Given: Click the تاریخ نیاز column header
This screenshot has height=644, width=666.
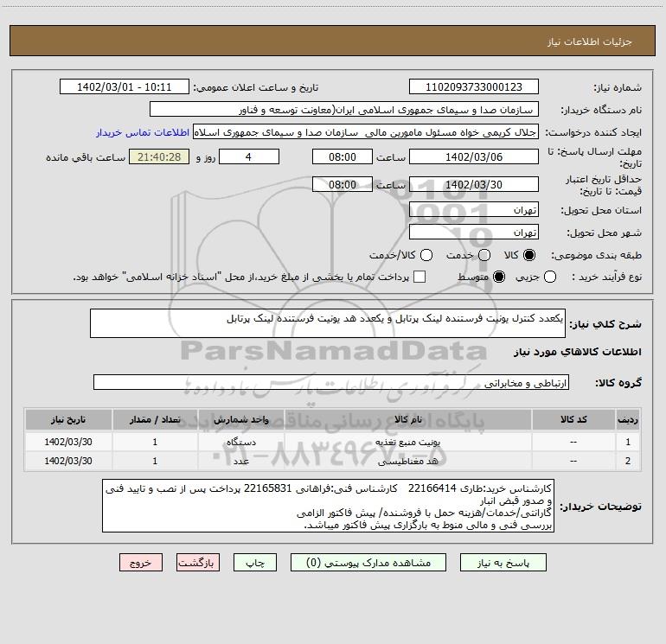Looking at the screenshot, I should tap(68, 419).
